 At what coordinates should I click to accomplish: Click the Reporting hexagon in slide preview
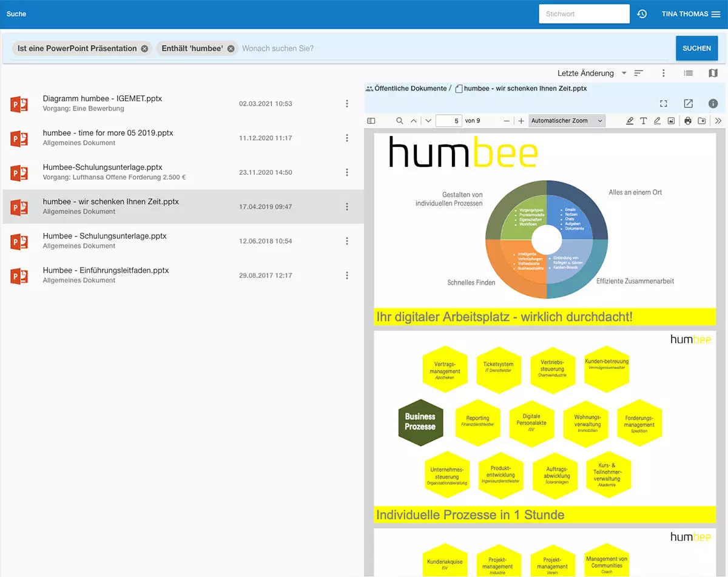pos(477,422)
